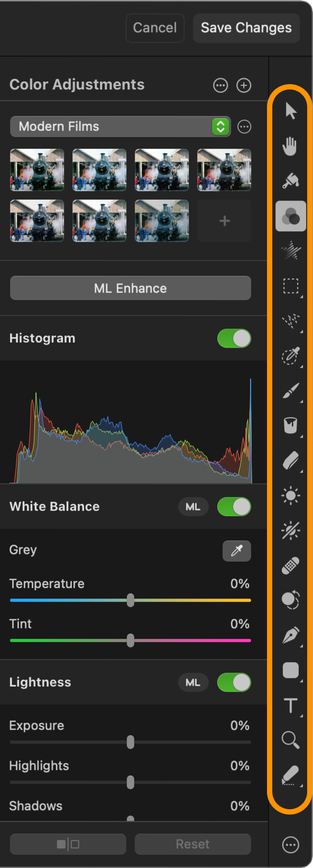
Task: Select the Paint brush tool
Action: 291,391
